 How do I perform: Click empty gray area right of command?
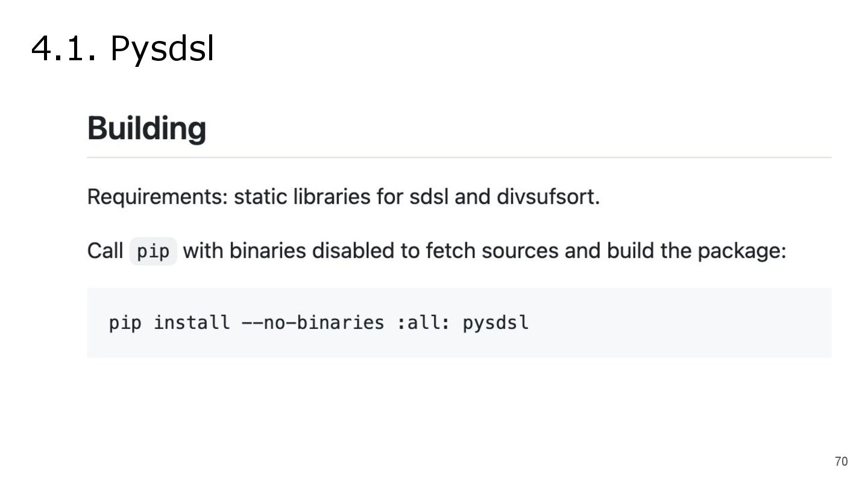click(x=681, y=323)
